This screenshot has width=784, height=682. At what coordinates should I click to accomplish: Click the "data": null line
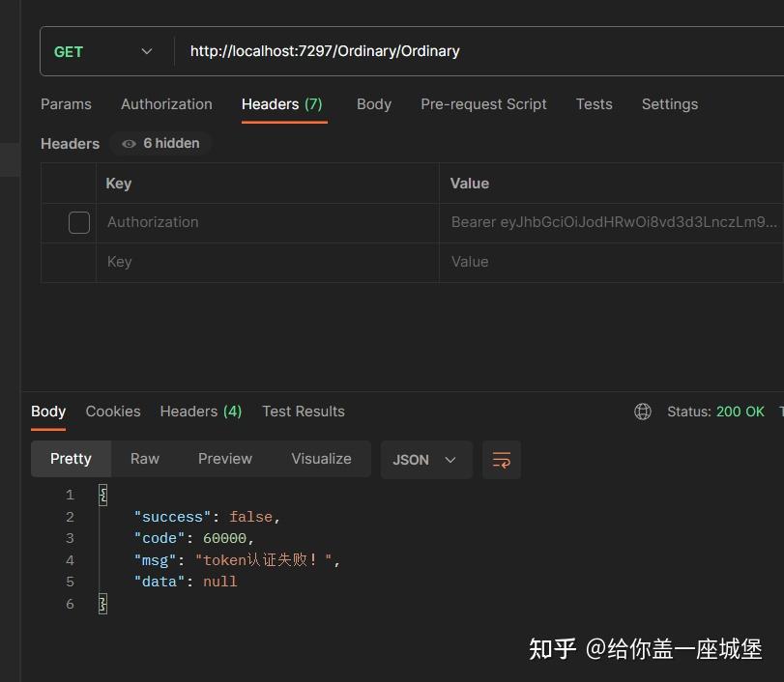(186, 582)
